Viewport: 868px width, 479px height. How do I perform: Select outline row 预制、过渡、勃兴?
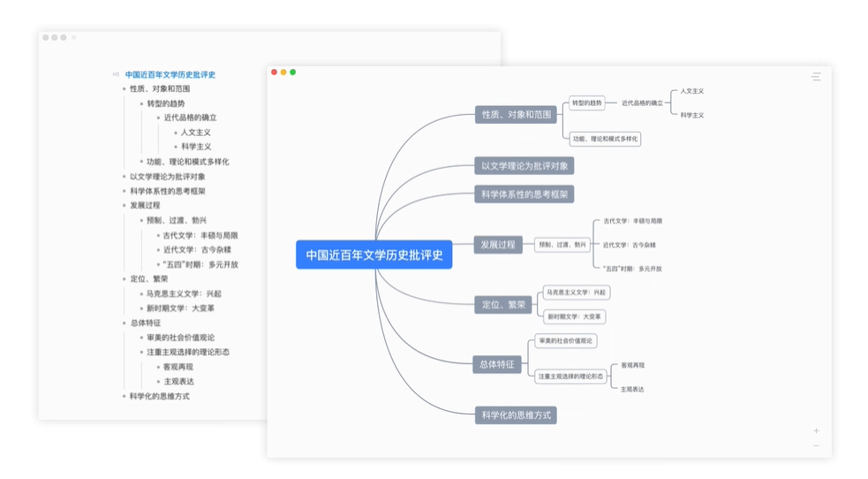coord(177,220)
